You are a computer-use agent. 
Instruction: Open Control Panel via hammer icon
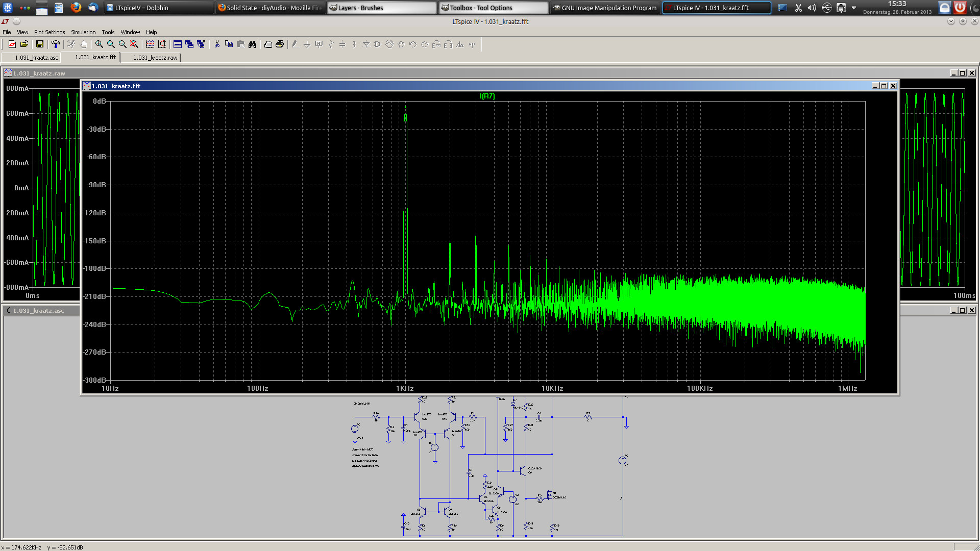pos(56,44)
